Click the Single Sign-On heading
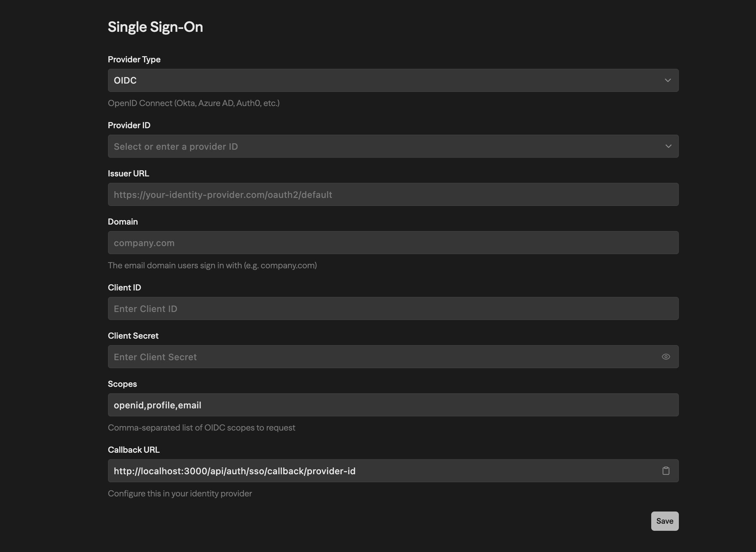 156,26
